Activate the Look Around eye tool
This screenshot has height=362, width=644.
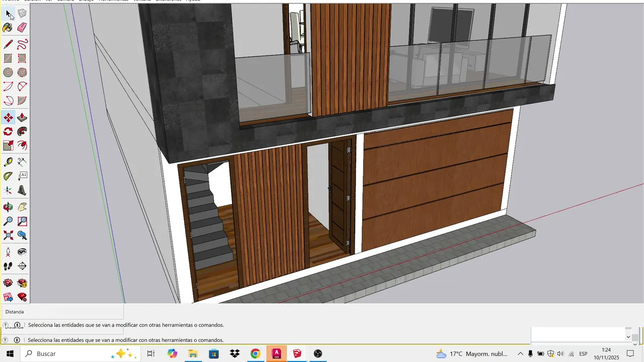pyautogui.click(x=22, y=252)
